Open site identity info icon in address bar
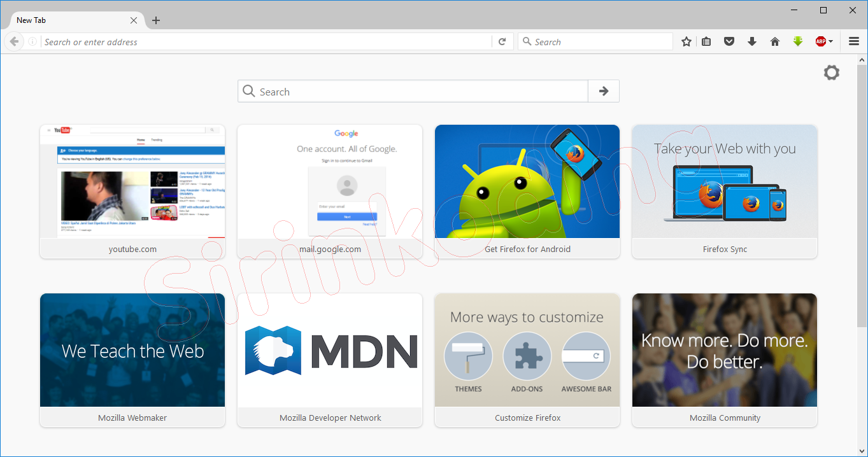 pyautogui.click(x=32, y=42)
